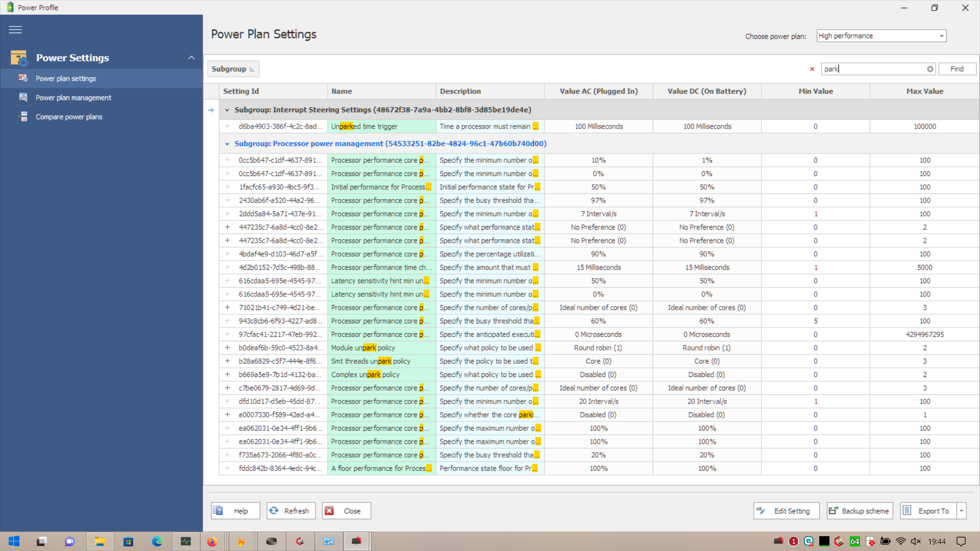Viewport: 980px width, 551px height.
Task: Select Power plan settings in the sidebar
Action: (x=101, y=79)
